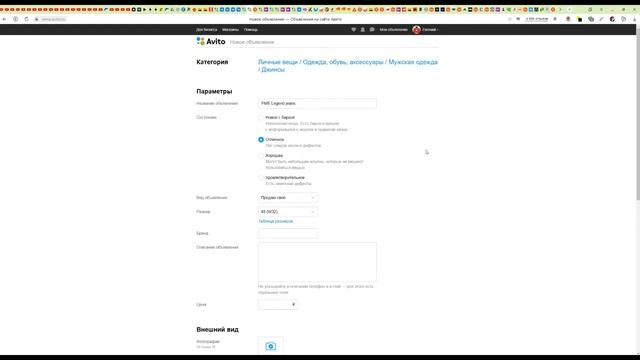640x360 pixels.
Task: Click the 'Одежда, обувь, аксессуары' category link
Action: 343,62
